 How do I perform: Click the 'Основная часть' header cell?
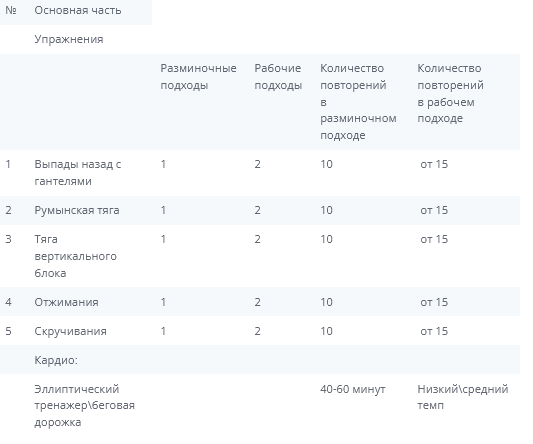78,10
